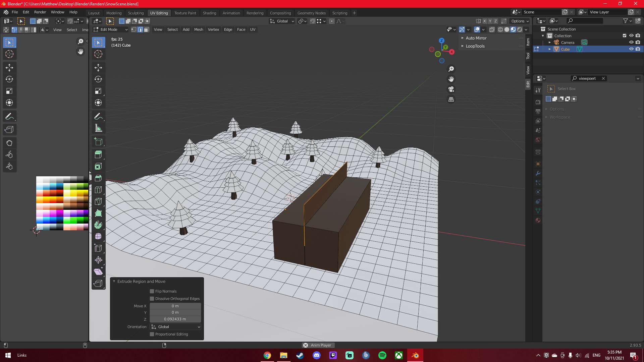The image size is (644, 362).
Task: Enable Dissolve Orthogonal Edges checkbox
Action: pyautogui.click(x=152, y=299)
